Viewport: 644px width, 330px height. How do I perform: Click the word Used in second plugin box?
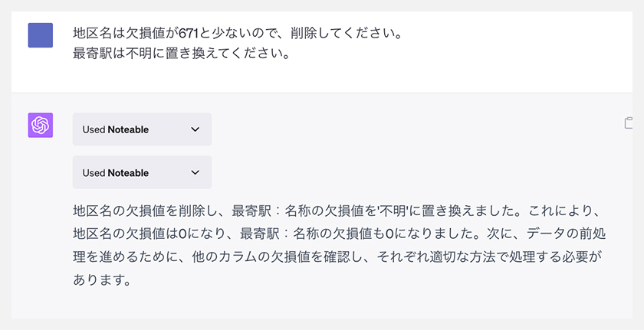(94, 173)
